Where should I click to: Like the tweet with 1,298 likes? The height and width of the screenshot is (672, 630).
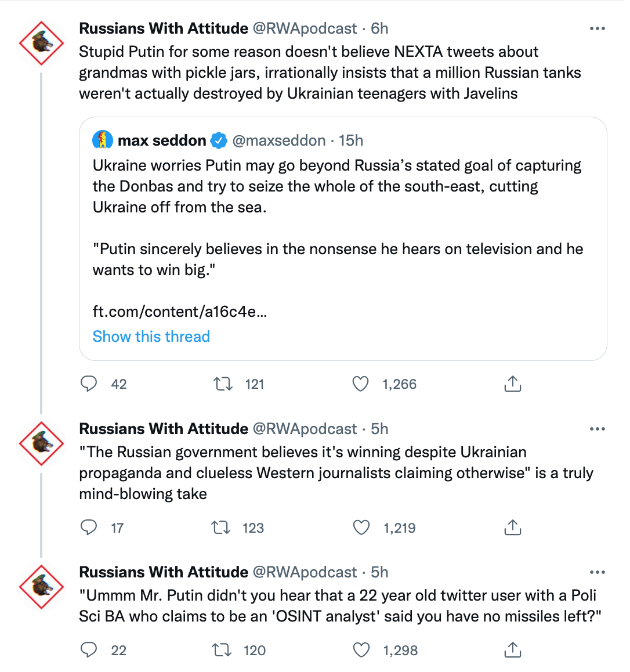(x=361, y=650)
